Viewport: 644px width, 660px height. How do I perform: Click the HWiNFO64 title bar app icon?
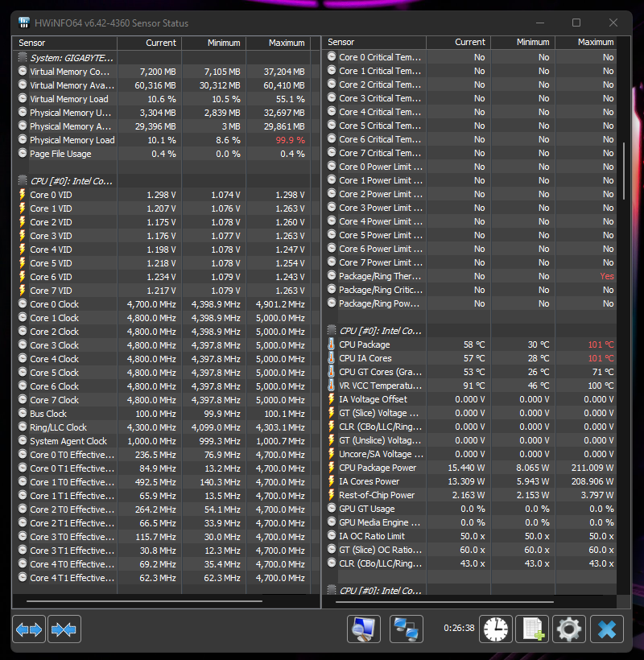(x=24, y=23)
